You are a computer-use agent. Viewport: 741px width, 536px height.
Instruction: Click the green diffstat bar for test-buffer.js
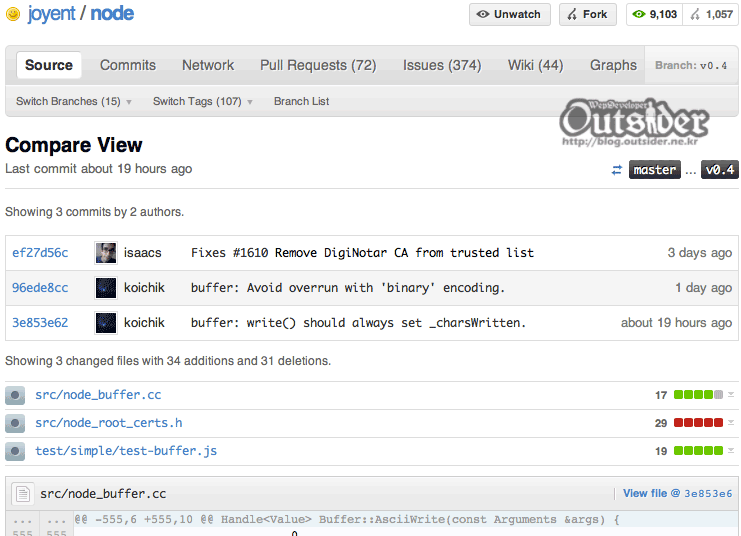pos(698,450)
